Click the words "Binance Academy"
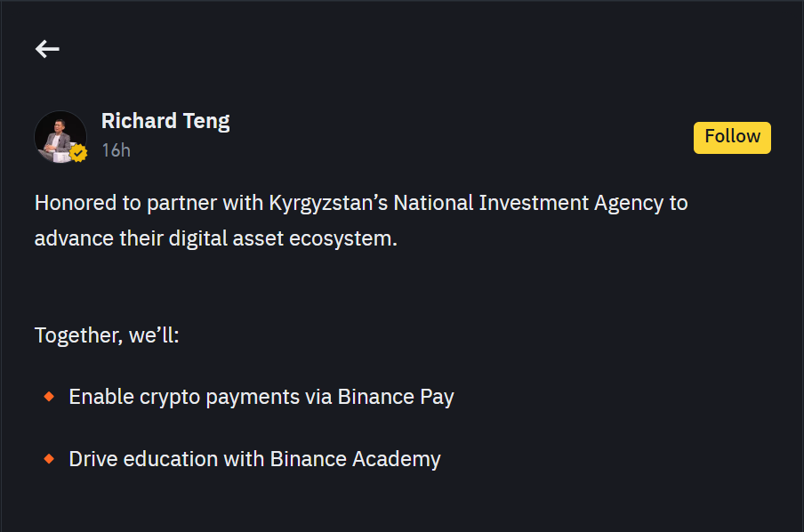 [356, 460]
